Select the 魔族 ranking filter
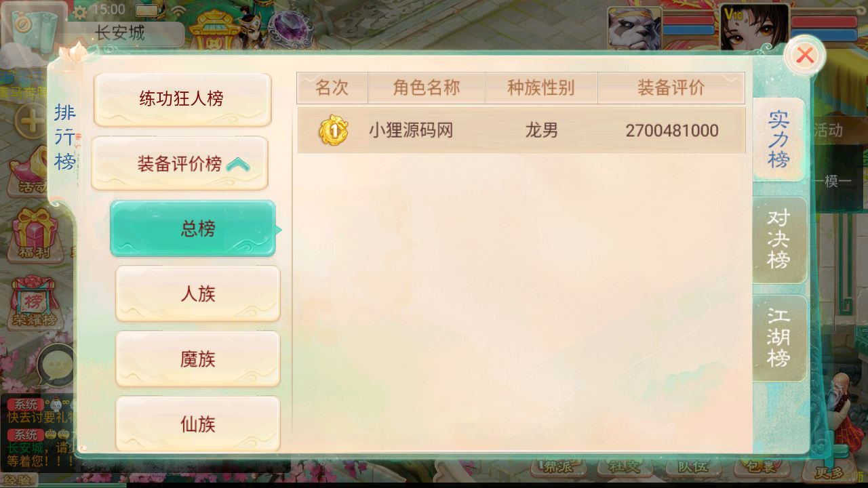Screen dimensions: 868x488 pyautogui.click(x=198, y=359)
